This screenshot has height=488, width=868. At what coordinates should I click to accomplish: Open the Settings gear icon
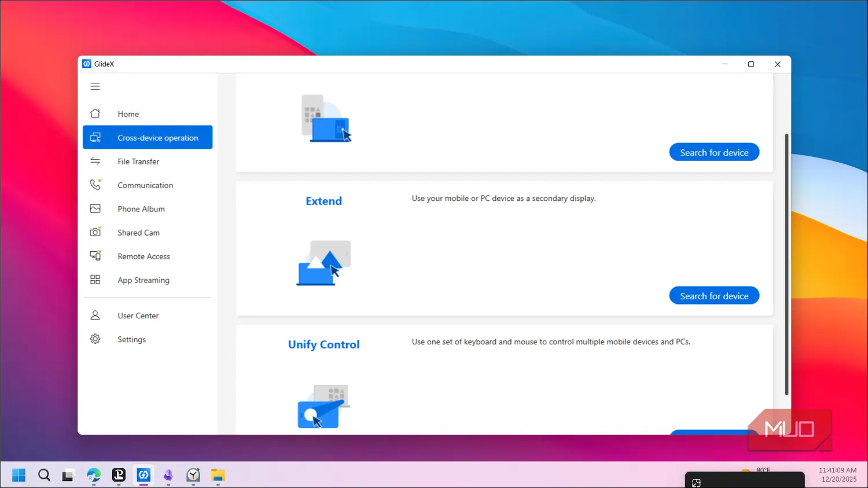point(95,339)
